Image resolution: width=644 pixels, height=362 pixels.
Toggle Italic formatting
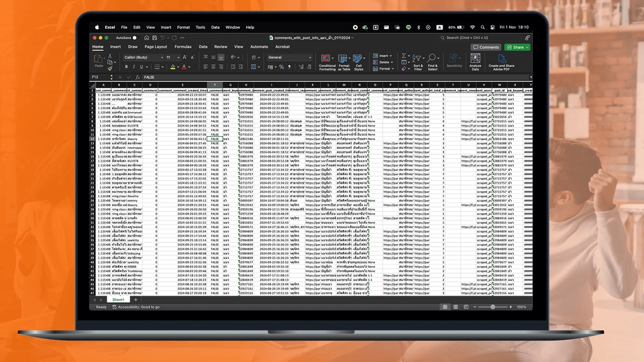click(x=133, y=67)
